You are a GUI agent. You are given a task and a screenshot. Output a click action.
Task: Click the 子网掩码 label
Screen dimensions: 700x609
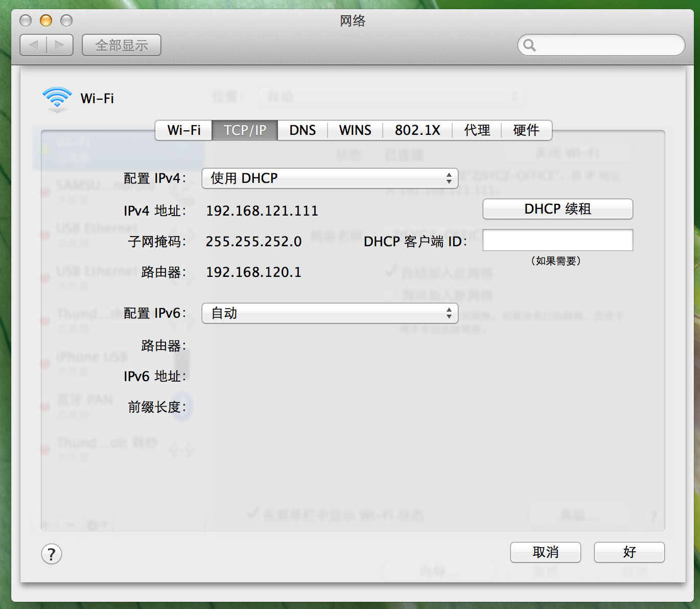[x=157, y=242]
